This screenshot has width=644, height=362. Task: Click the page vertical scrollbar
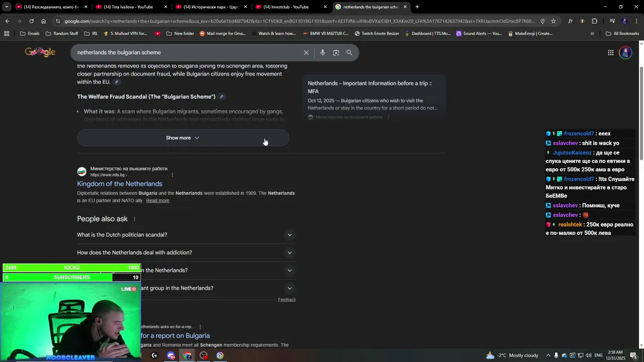tap(641, 113)
